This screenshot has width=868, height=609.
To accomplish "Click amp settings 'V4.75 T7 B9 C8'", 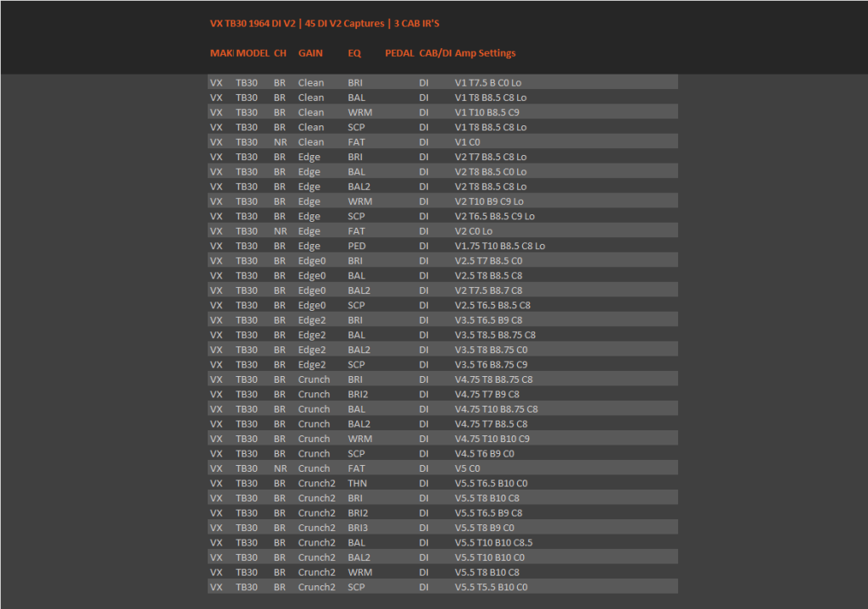I will coord(487,395).
